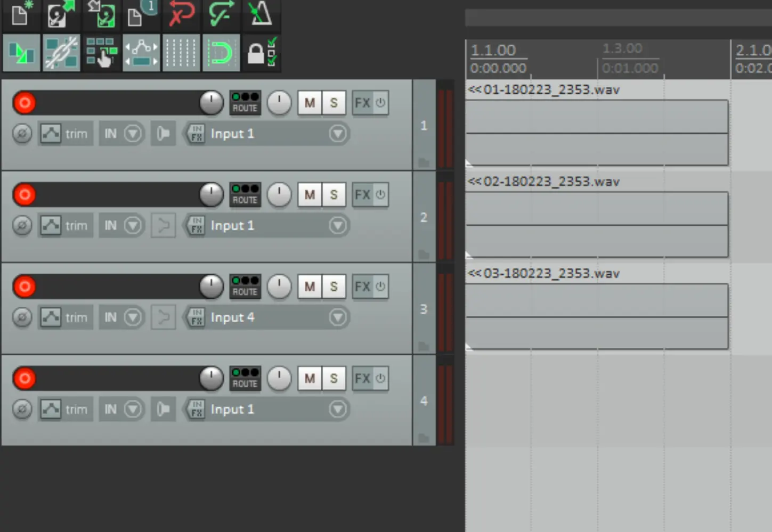The width and height of the screenshot is (772, 532).
Task: Open the Input 1 dropdown on track 2
Action: [x=337, y=226]
